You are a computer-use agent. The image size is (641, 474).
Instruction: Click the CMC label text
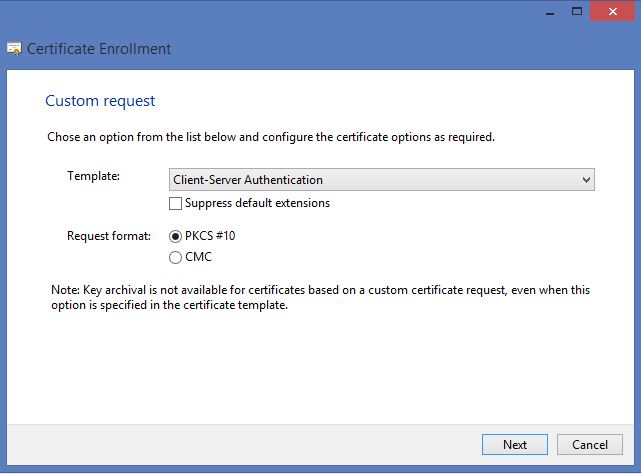coord(199,257)
